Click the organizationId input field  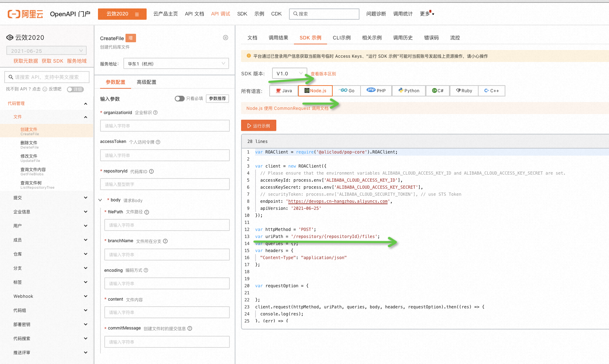(165, 126)
